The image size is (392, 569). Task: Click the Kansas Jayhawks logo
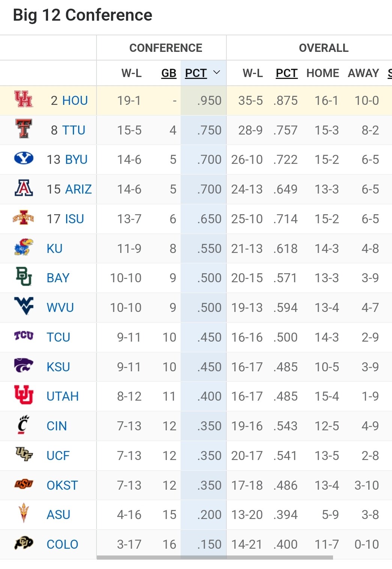24,247
